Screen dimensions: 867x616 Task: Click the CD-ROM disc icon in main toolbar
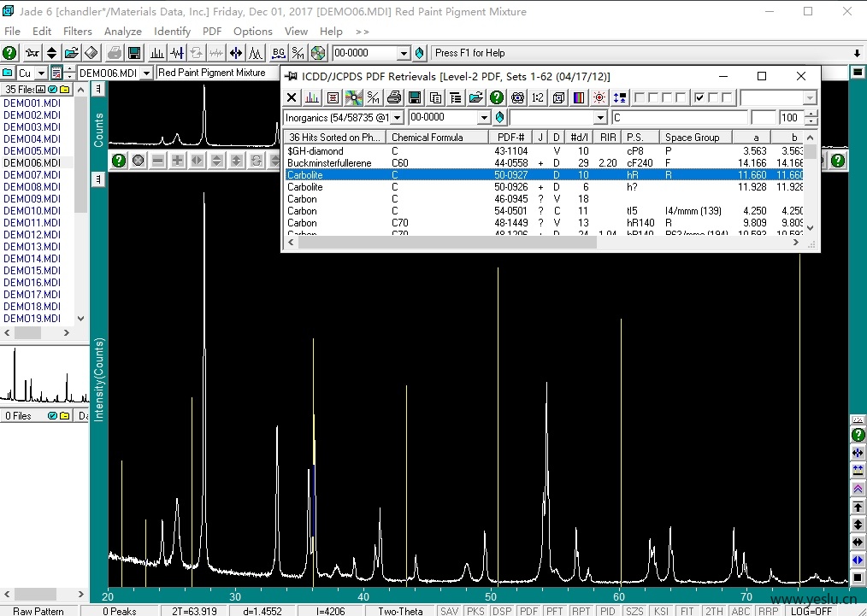click(x=318, y=53)
